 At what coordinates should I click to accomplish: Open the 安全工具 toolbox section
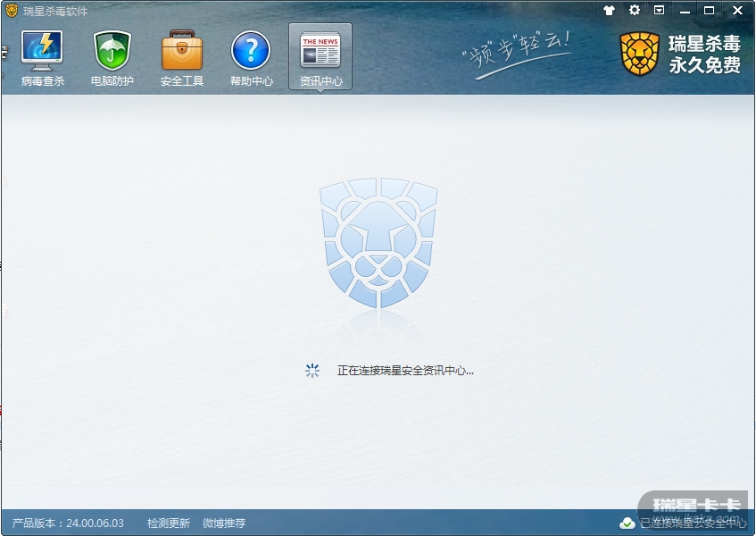[182, 58]
